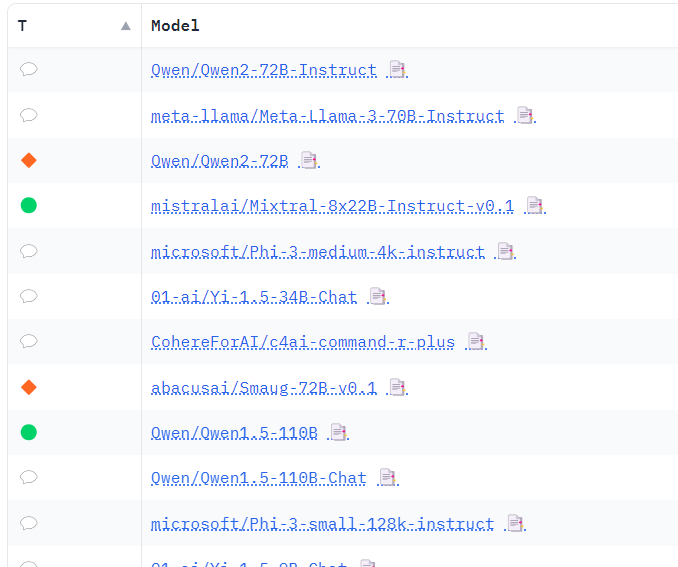Open the Qwen/Qwen1.5-110B base model link

click(x=234, y=433)
